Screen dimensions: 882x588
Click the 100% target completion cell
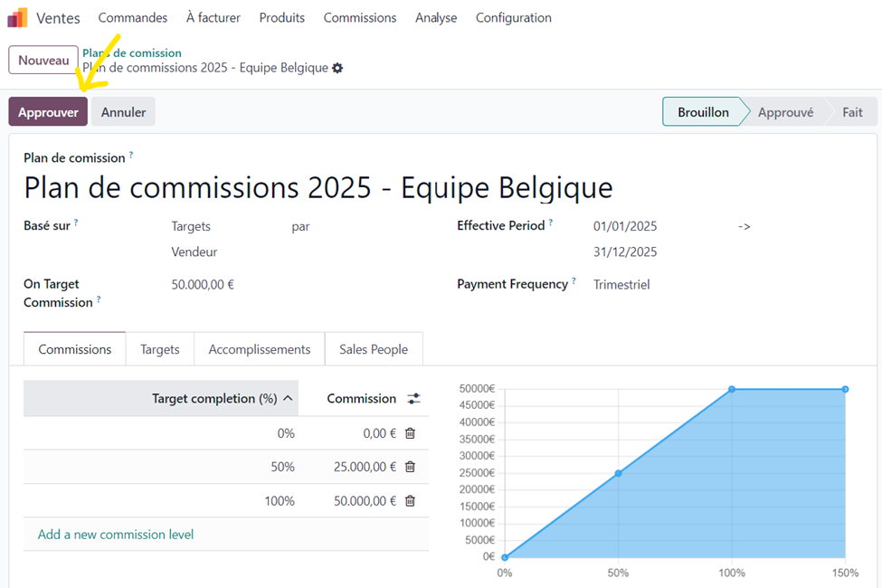point(161,501)
